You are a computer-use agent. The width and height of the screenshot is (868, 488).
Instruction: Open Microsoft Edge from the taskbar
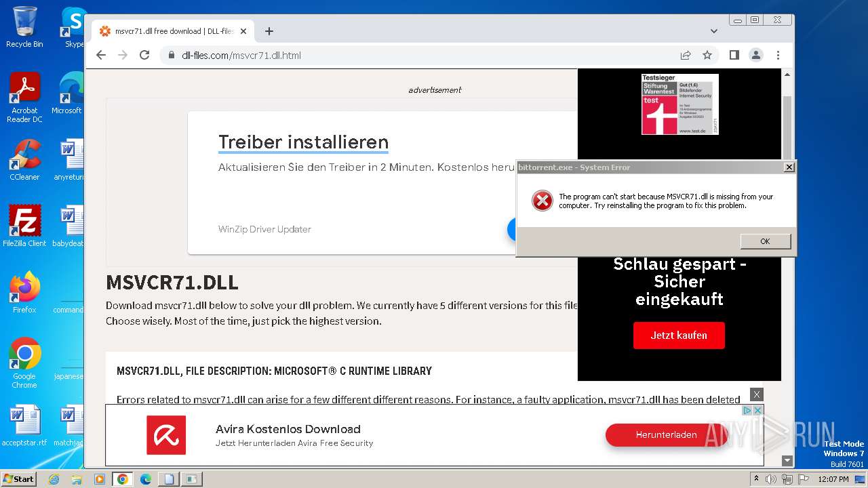click(x=145, y=479)
